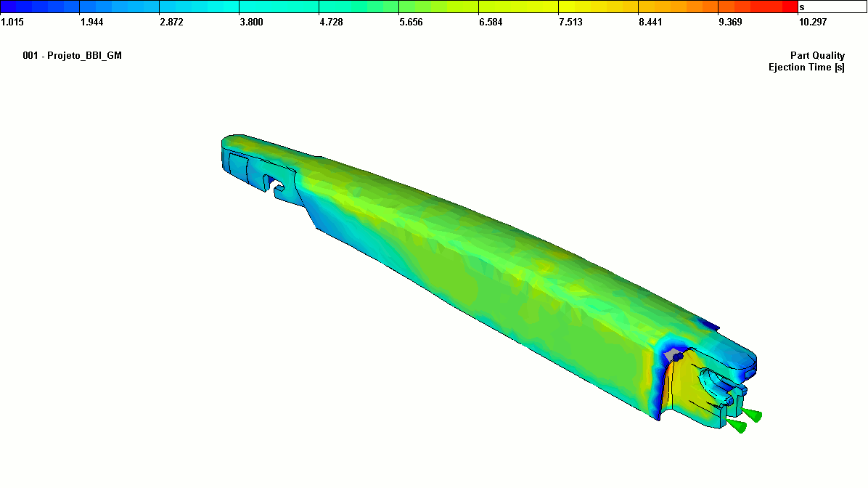Image resolution: width=868 pixels, height=488 pixels.
Task: Click the 10.297 maximum scale value
Action: coord(812,22)
